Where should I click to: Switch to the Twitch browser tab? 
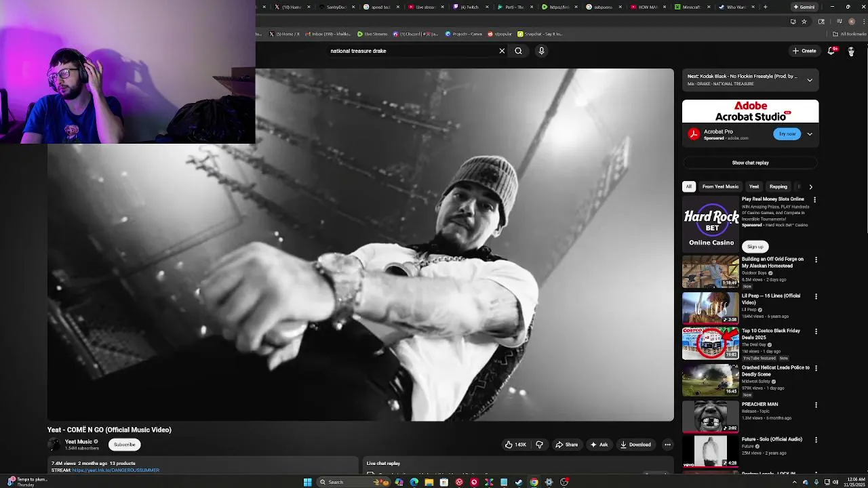pyautogui.click(x=469, y=7)
